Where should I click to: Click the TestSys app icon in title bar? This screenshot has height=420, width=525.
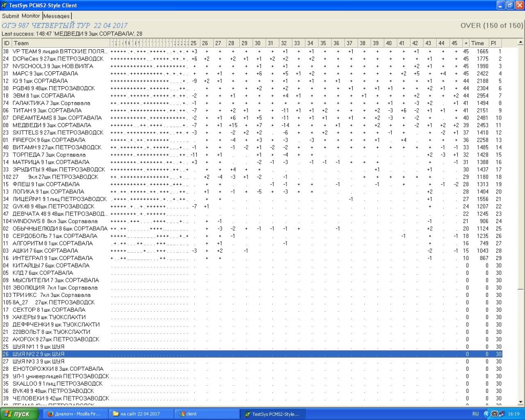(x=4, y=5)
